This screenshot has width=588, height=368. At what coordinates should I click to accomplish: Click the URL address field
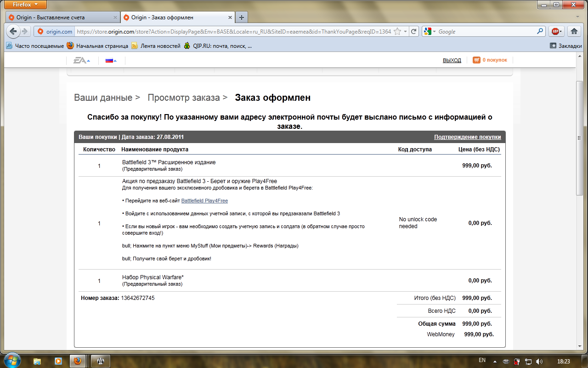[x=233, y=31]
